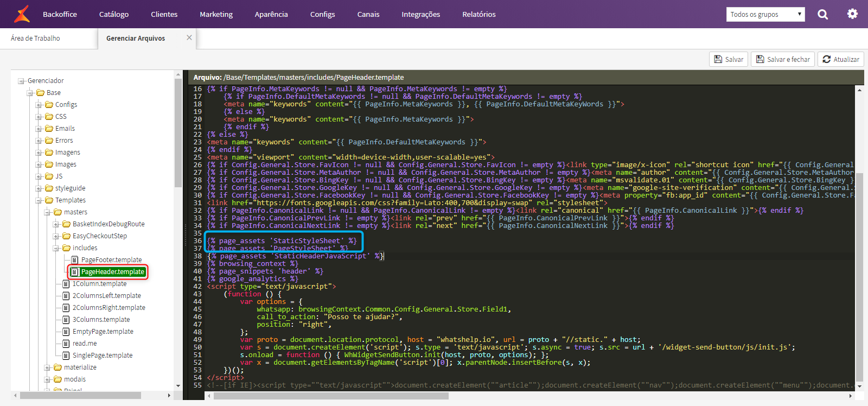The height and width of the screenshot is (406, 868).
Task: Expand the EasyCheckoutStep folder node
Action: (56, 237)
